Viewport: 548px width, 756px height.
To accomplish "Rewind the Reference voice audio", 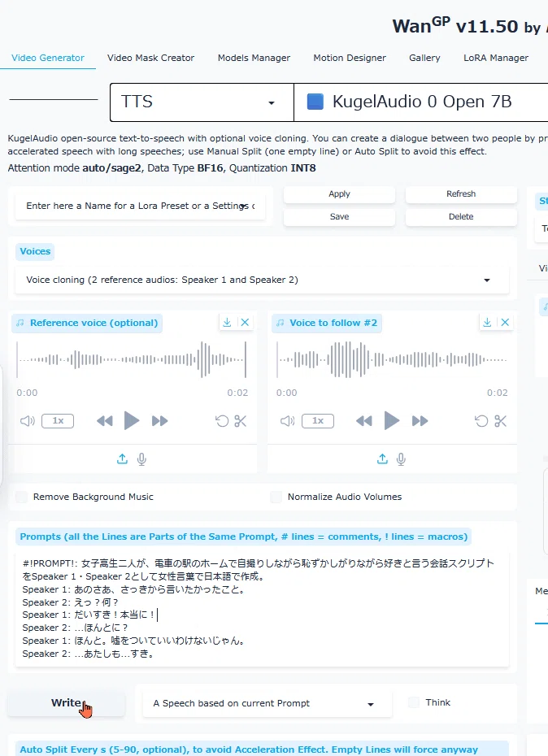I will pyautogui.click(x=105, y=421).
